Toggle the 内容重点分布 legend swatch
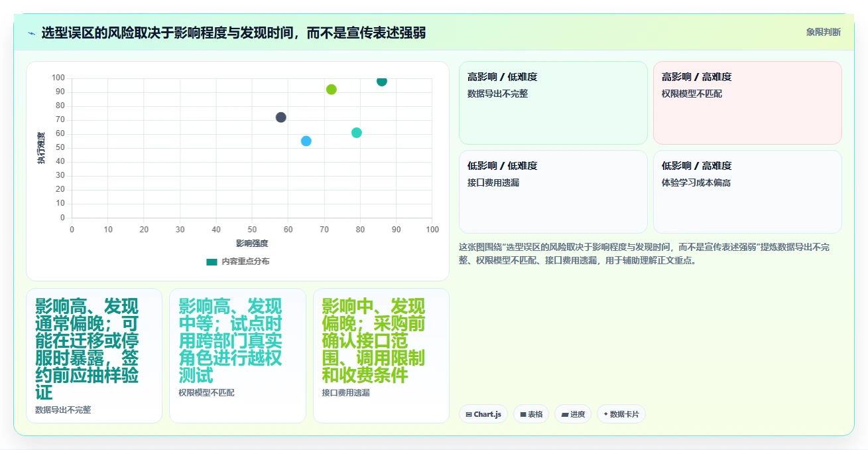 coord(212,262)
